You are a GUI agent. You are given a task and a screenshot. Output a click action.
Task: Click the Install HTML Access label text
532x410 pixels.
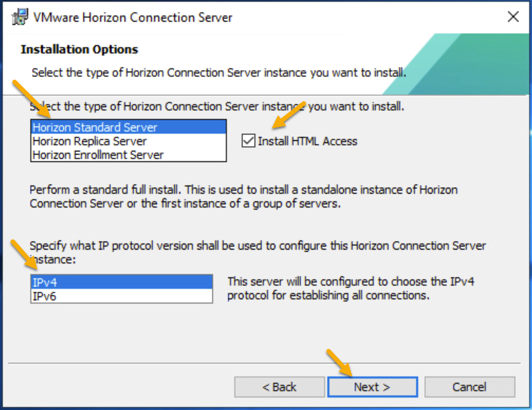(307, 141)
